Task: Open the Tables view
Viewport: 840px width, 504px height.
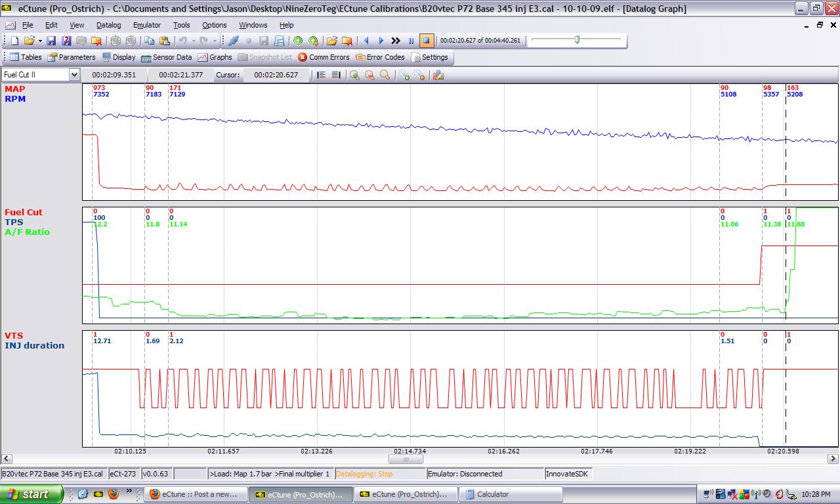Action: [x=26, y=57]
